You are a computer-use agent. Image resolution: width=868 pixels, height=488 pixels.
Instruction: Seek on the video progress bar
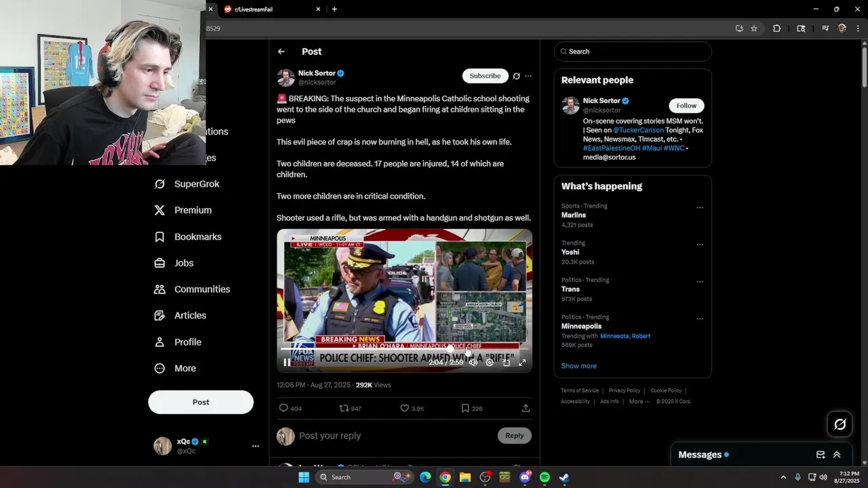tap(404, 349)
